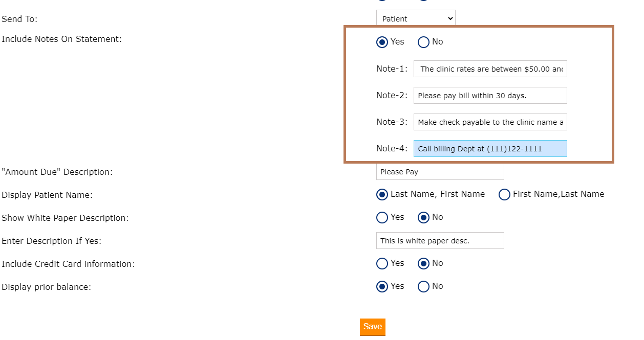Disable Display prior balance by choosing No
This screenshot has width=644, height=340.
coord(423,286)
